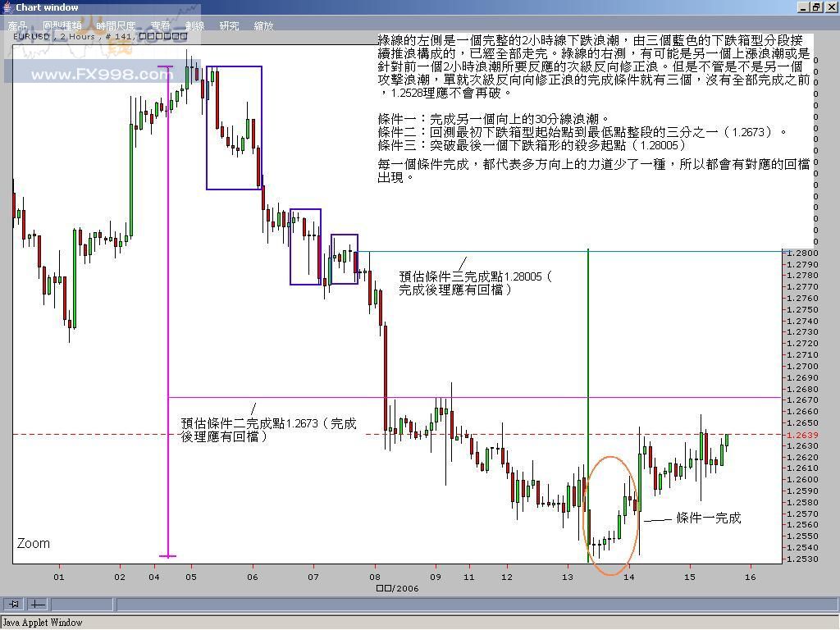Click the Java Applet Window status text
The width and height of the screenshot is (840, 630).
pos(43,623)
